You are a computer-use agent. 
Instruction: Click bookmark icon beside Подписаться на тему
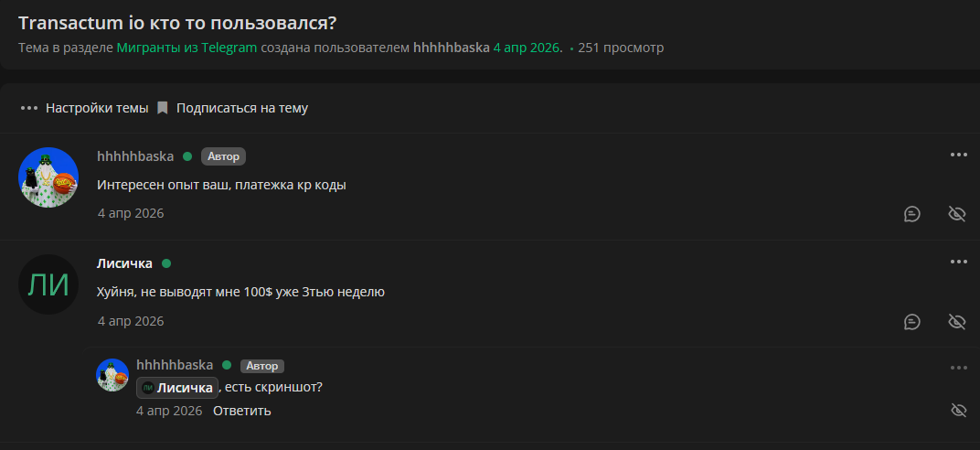[163, 108]
